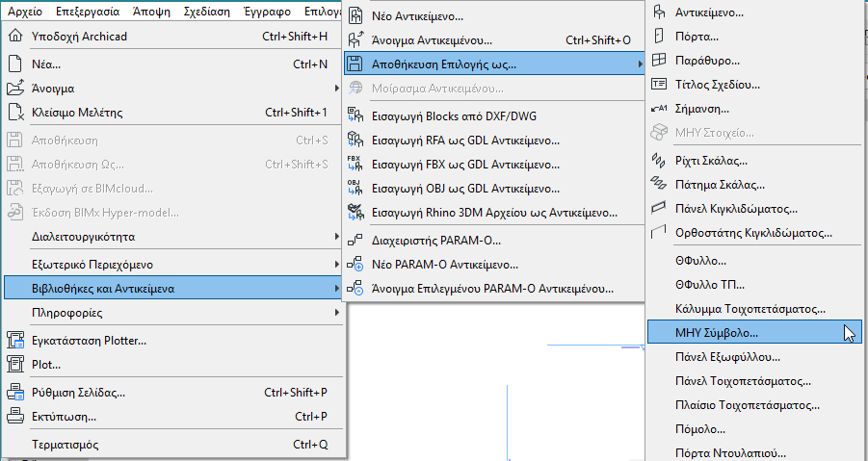This screenshot has width=868, height=461.
Task: Click the Εκτύπωση printer icon
Action: (x=15, y=416)
